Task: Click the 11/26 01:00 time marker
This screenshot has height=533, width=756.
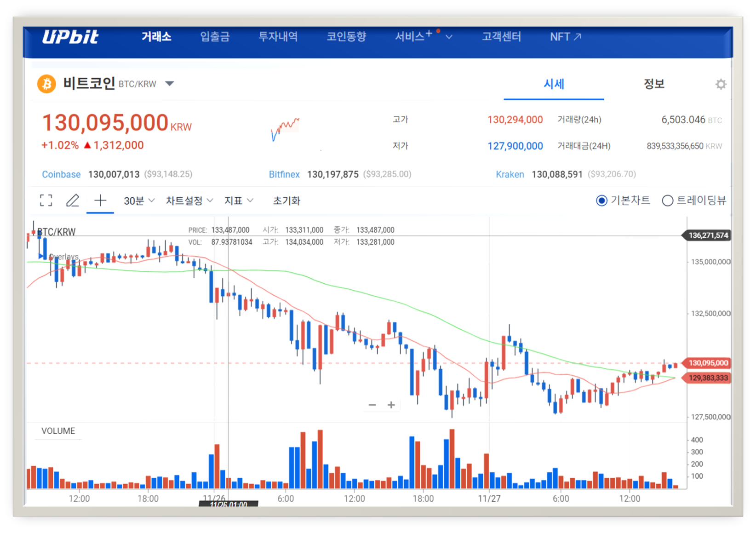Action: (229, 504)
